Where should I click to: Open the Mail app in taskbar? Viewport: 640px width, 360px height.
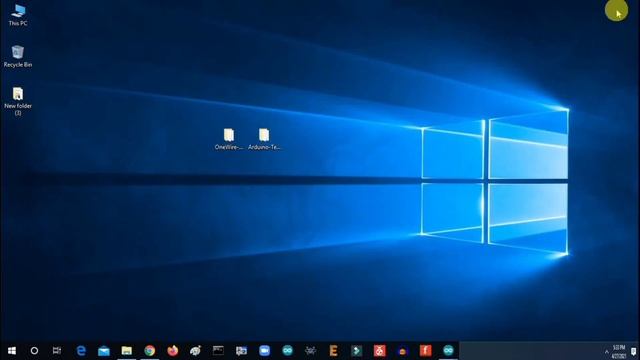(104, 351)
